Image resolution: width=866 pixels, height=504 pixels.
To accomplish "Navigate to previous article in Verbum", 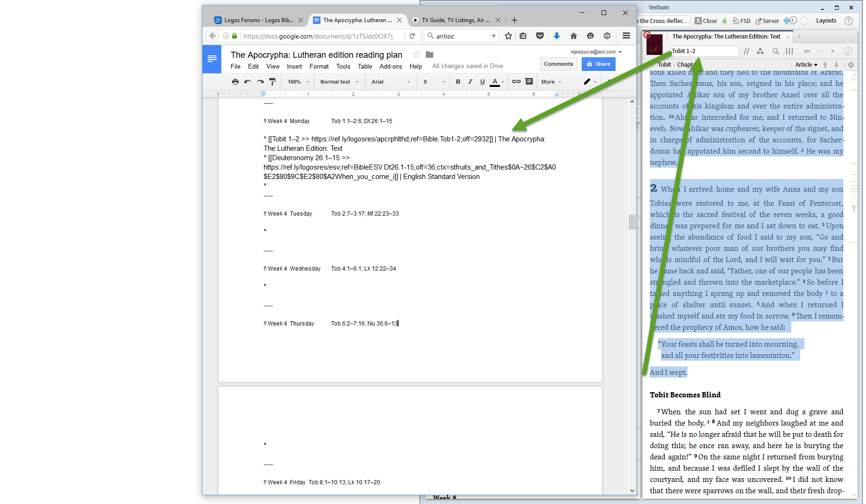I will click(x=825, y=65).
